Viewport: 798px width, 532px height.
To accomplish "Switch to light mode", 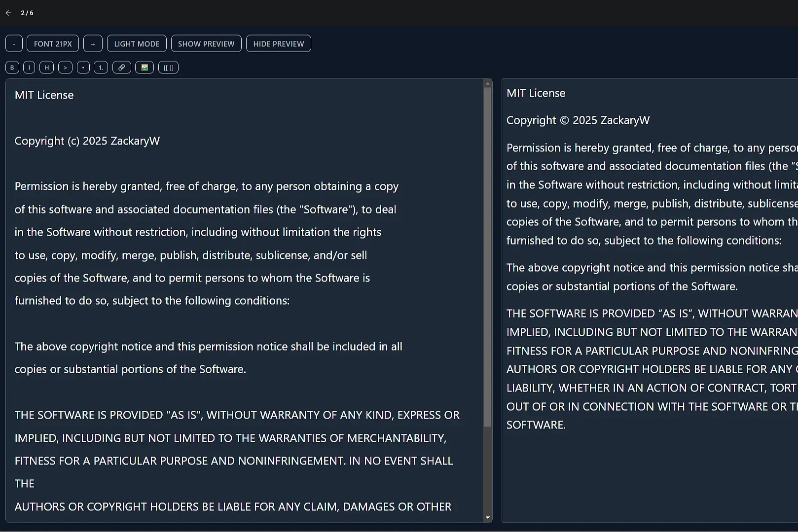I will [137, 43].
